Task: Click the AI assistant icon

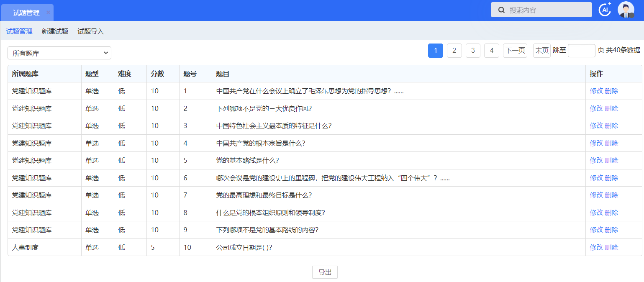Action: tap(605, 10)
